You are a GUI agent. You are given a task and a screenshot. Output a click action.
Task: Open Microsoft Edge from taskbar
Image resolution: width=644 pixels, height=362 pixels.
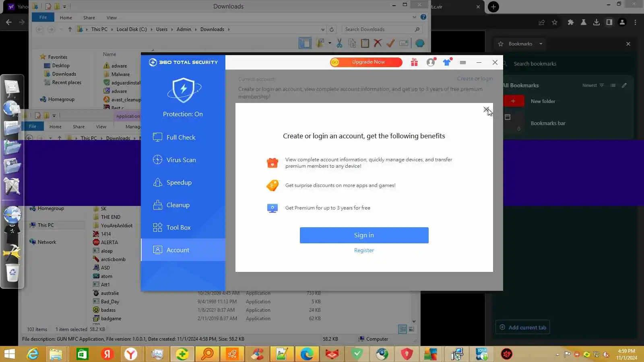(x=306, y=354)
